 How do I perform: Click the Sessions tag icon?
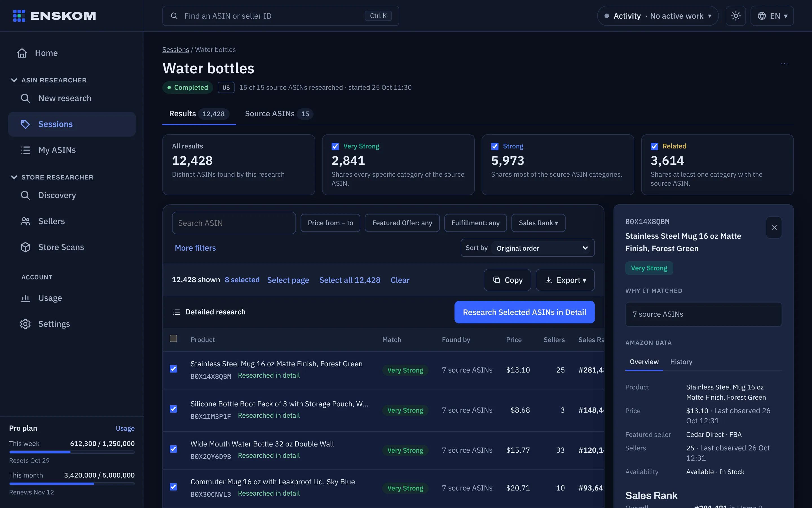(25, 124)
